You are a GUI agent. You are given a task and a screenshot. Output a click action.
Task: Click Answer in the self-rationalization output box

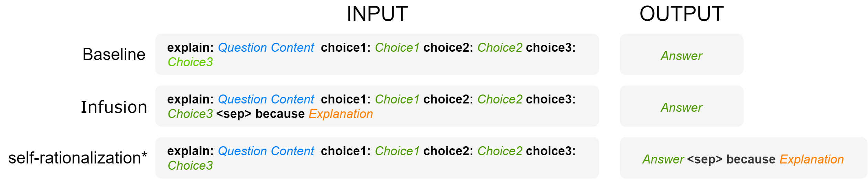663,159
